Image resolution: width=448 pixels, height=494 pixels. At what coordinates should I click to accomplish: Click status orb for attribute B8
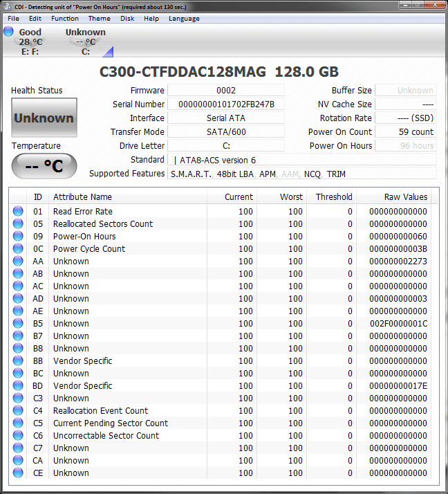coord(18,348)
